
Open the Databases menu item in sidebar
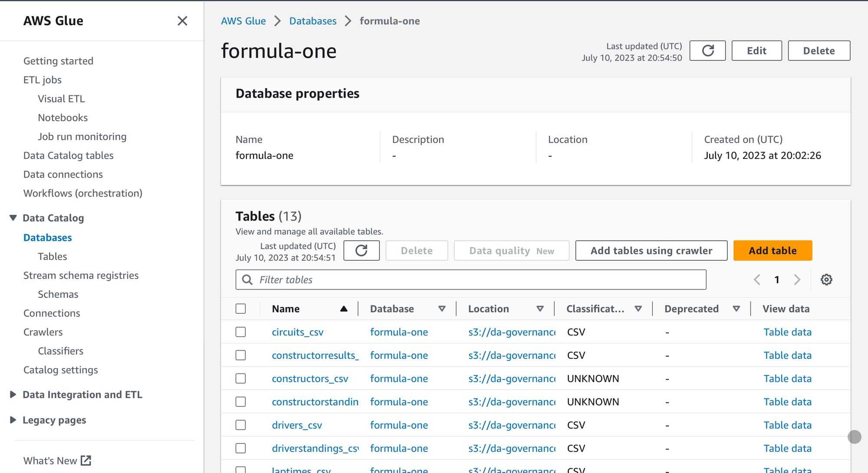tap(48, 237)
